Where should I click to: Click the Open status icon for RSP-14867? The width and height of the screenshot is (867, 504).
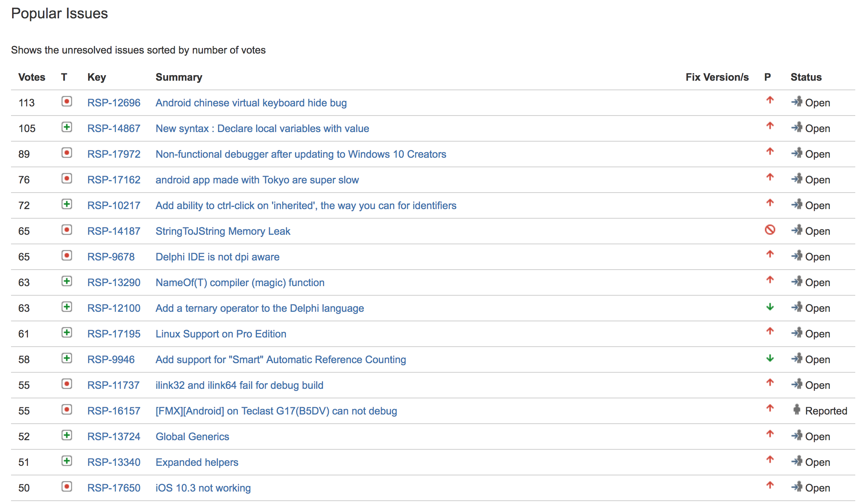[797, 127]
